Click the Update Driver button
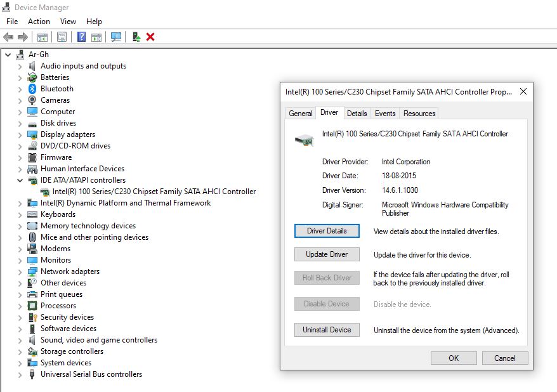The width and height of the screenshot is (557, 392). pos(327,254)
